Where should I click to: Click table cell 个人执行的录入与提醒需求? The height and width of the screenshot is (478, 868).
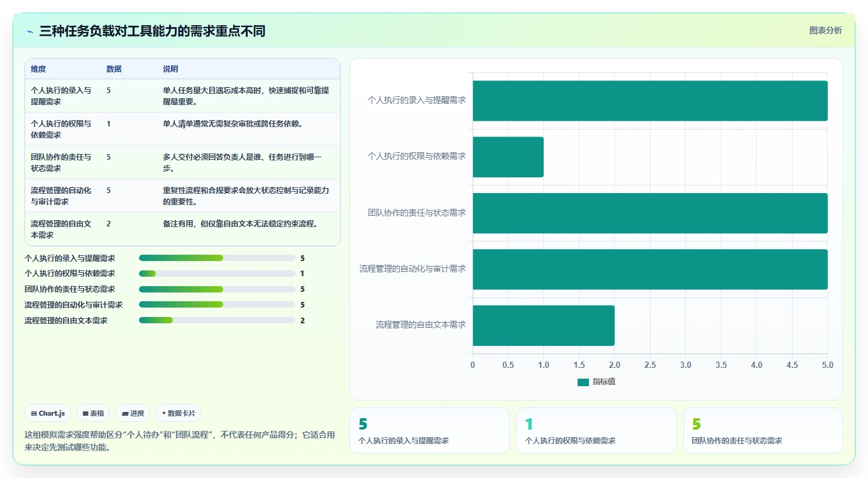[61, 96]
